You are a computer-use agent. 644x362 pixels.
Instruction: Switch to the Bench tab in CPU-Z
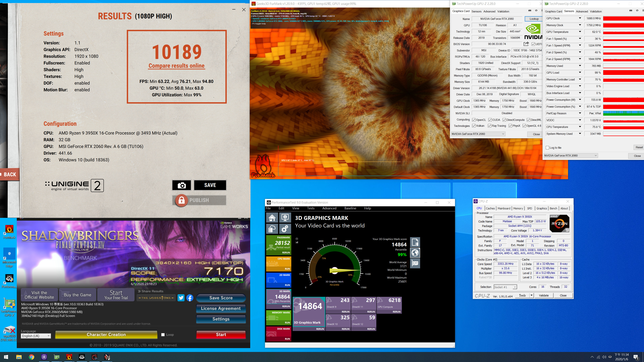click(553, 208)
